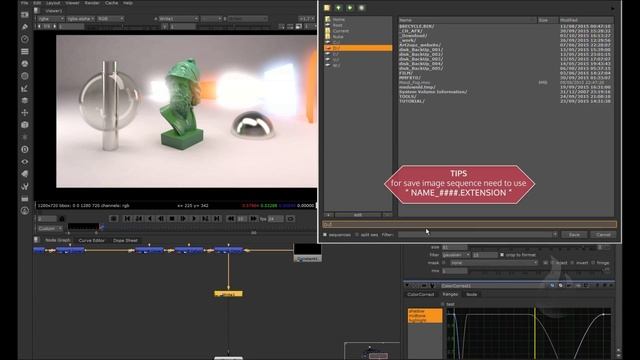The image size is (640, 360).
Task: Open the Particles nodes icon
Action: [24, 137]
